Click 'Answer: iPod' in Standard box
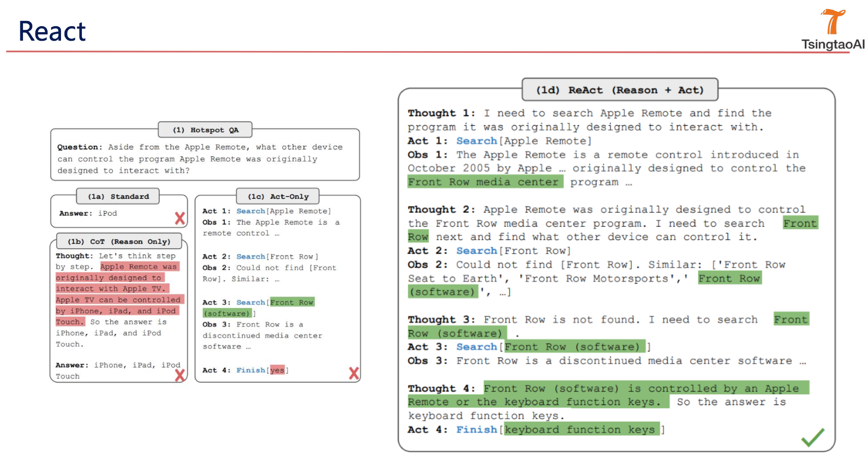This screenshot has width=868, height=458. pos(88,213)
